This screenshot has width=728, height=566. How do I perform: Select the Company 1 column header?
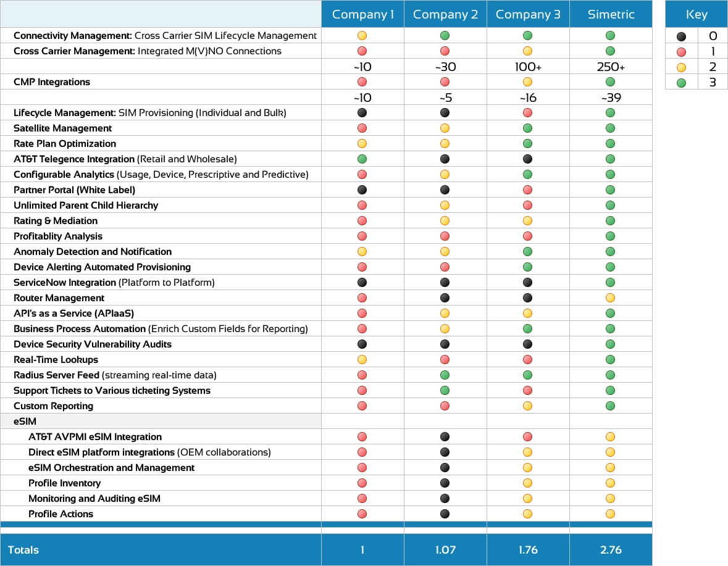pos(362,14)
